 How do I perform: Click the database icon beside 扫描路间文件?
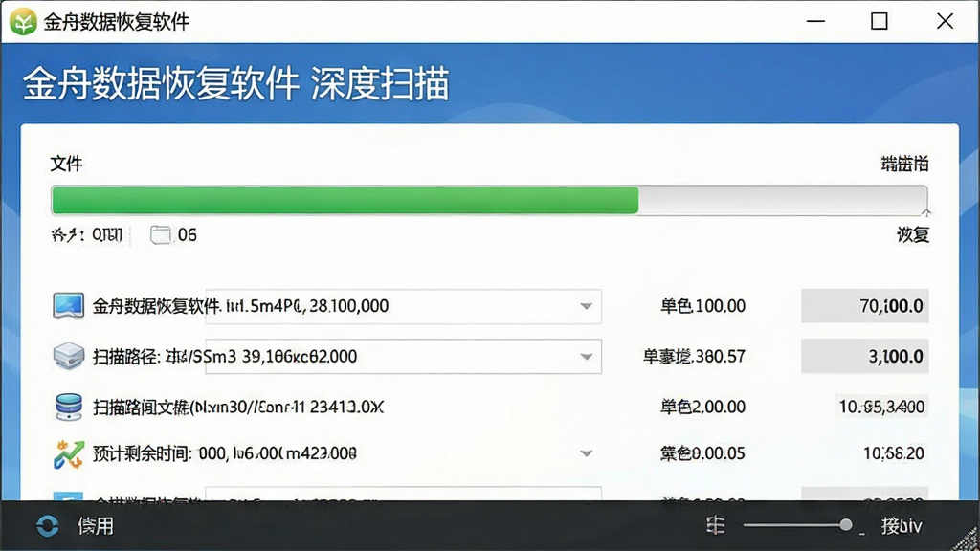(68, 407)
